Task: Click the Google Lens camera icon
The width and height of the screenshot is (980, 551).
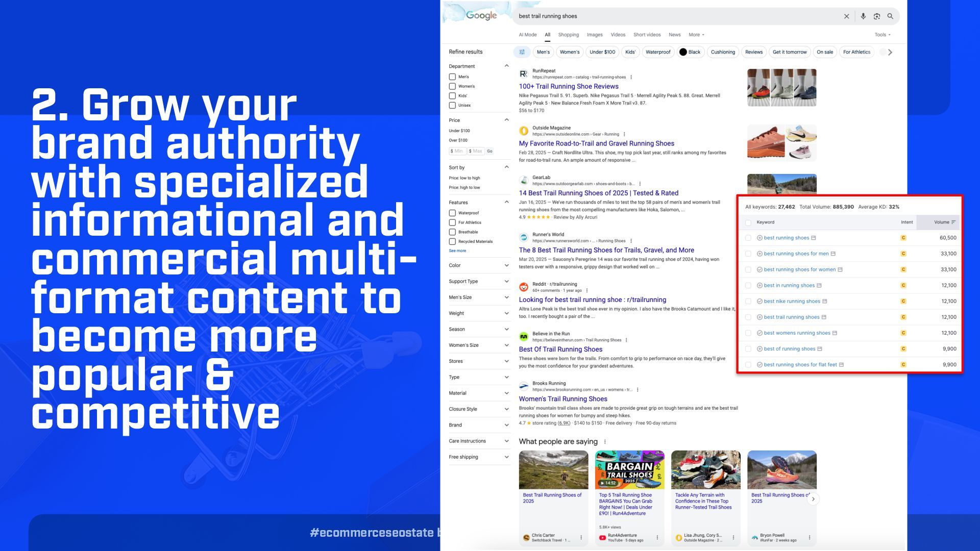Action: [877, 16]
